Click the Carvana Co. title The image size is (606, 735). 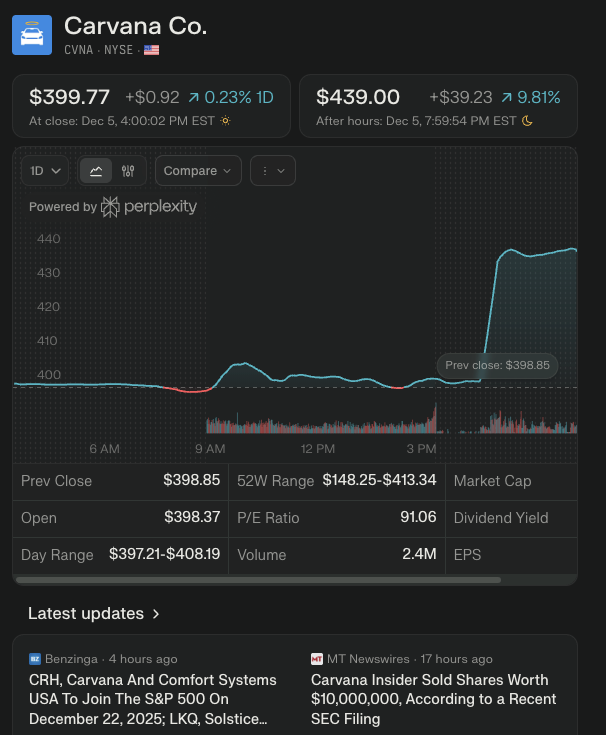pyautogui.click(x=135, y=26)
